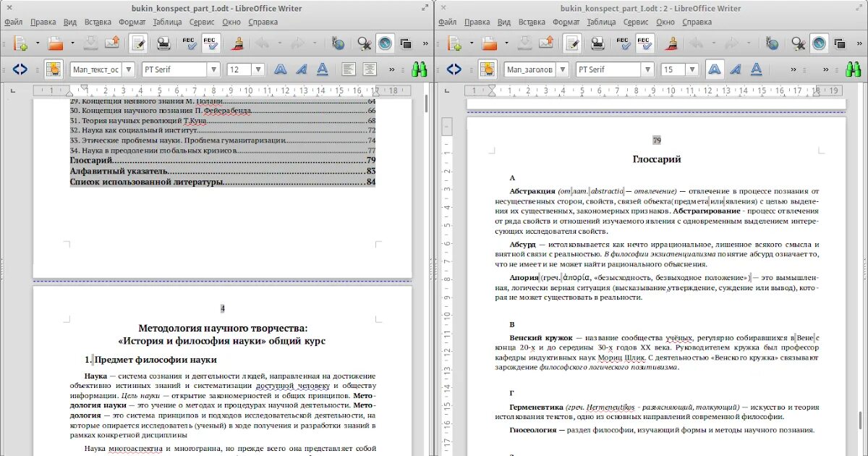Click Align Left icon in left window
The height and width of the screenshot is (456, 868).
[x=349, y=69]
